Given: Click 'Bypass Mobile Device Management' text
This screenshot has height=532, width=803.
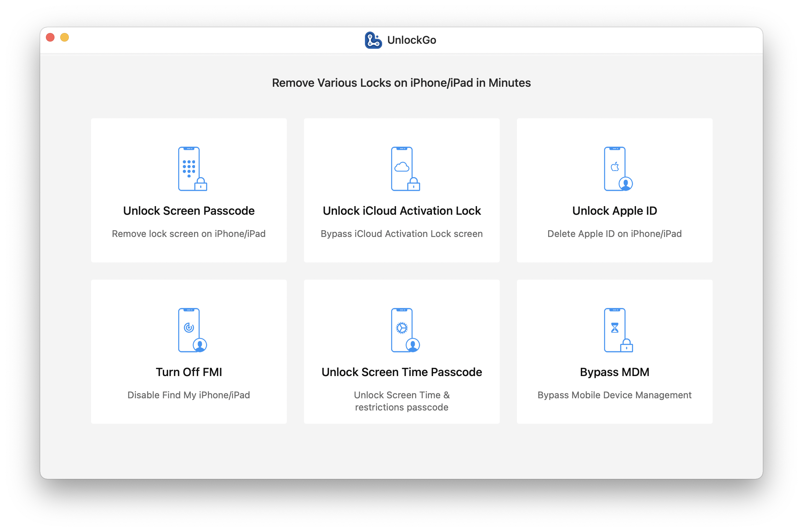Looking at the screenshot, I should pos(615,395).
